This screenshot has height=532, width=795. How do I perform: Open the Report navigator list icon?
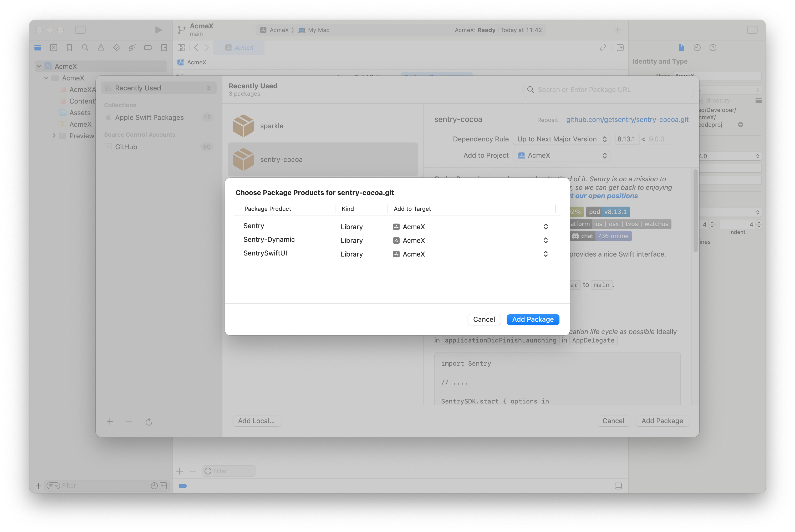tap(164, 48)
